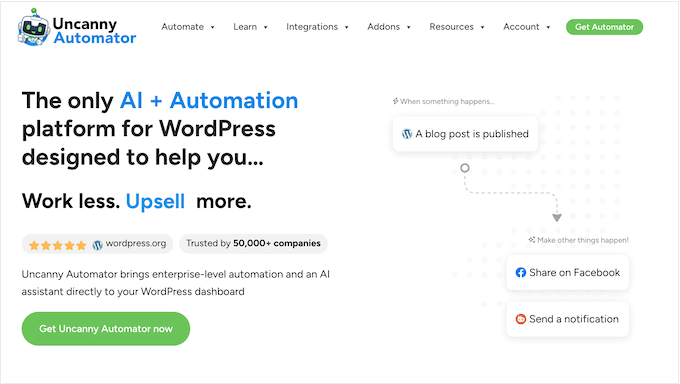Select the 'A blog post is published' card
Viewport: 680px width, 384px height.
465,134
